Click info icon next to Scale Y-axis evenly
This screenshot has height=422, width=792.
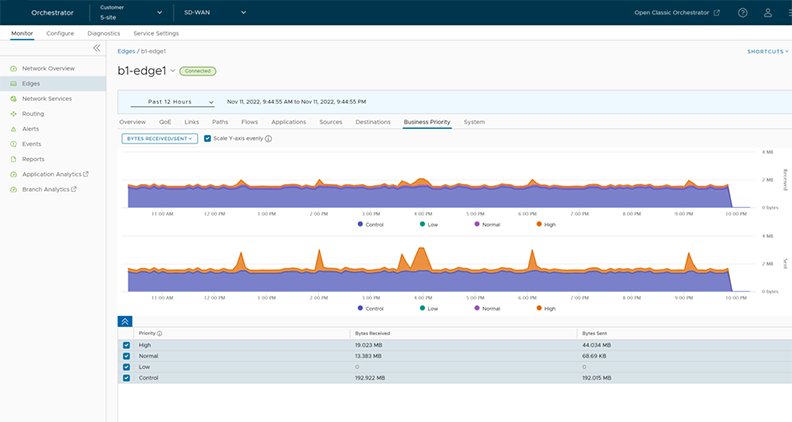coord(268,139)
